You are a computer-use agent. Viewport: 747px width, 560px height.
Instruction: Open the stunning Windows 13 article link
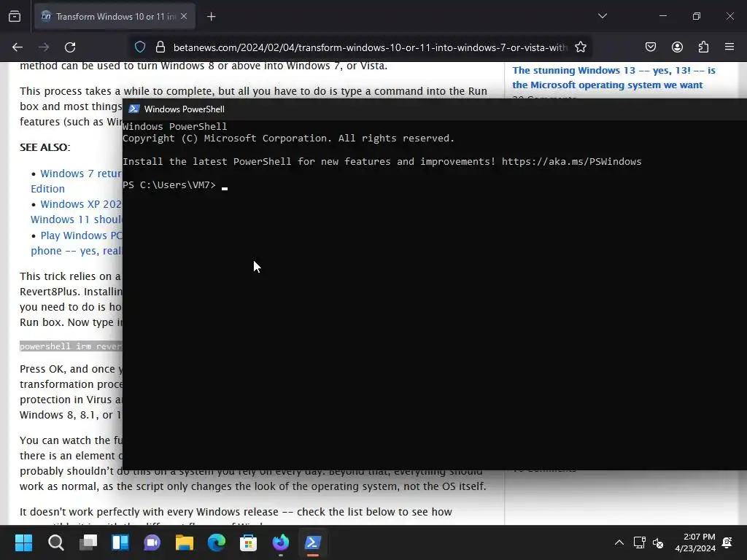(x=614, y=77)
